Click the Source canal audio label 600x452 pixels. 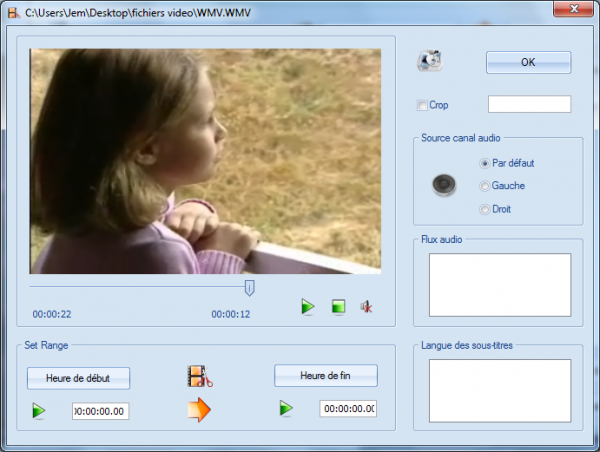click(461, 138)
